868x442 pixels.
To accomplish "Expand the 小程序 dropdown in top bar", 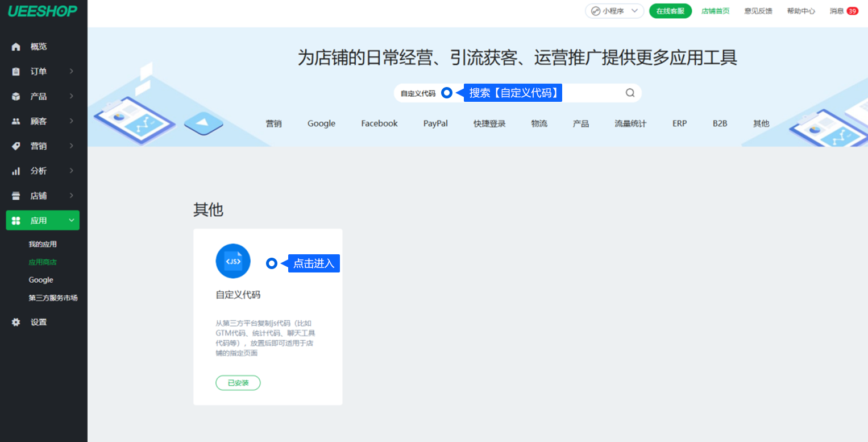I will (614, 10).
